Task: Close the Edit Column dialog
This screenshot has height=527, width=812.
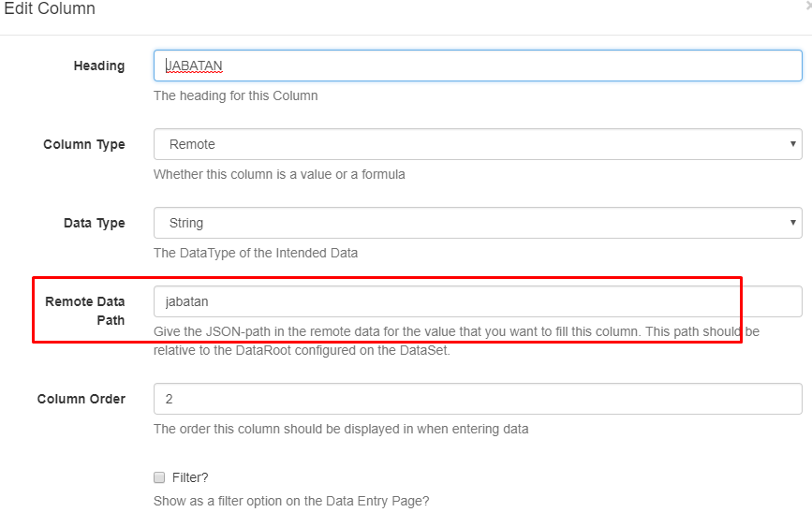Action: (809, 7)
